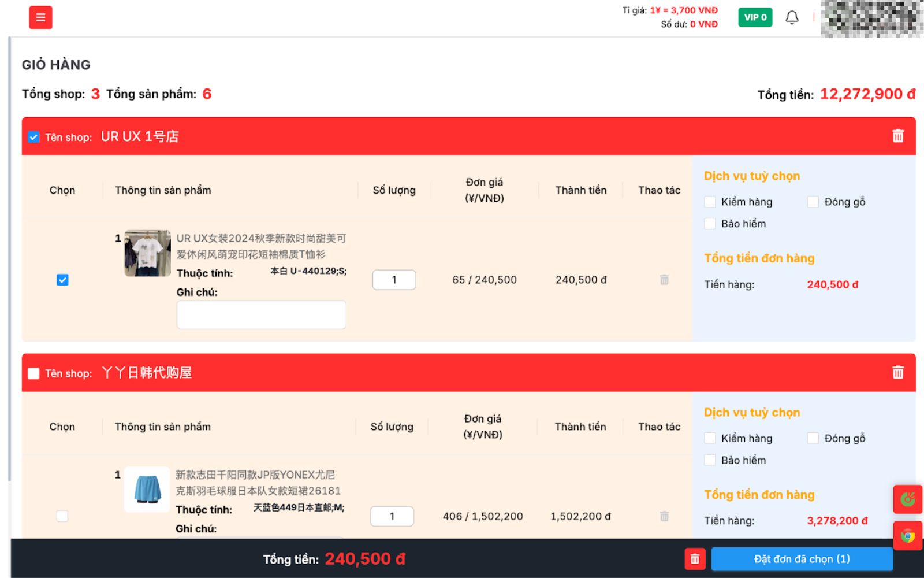Click unit price 406 / 1,502,200
Viewport: 924px width, 578px height.
click(x=483, y=516)
